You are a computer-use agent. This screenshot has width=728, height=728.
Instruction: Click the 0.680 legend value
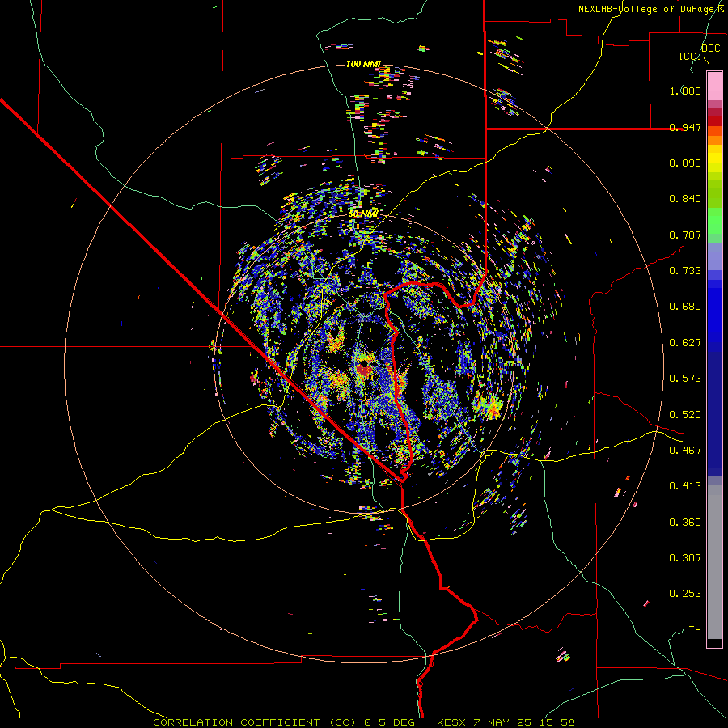click(x=685, y=307)
